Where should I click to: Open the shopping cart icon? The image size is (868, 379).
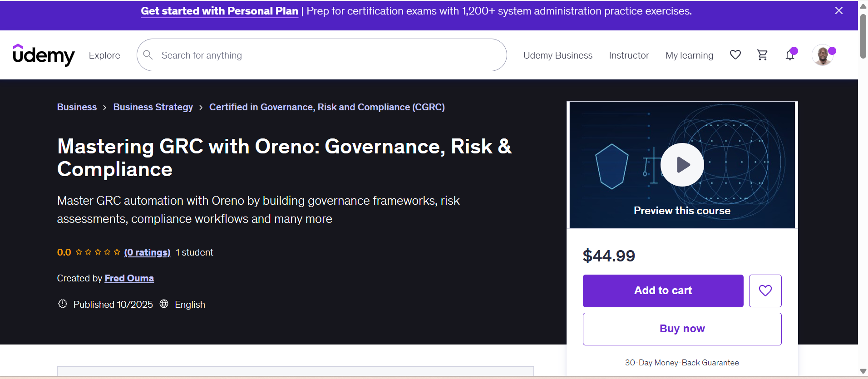(x=762, y=55)
